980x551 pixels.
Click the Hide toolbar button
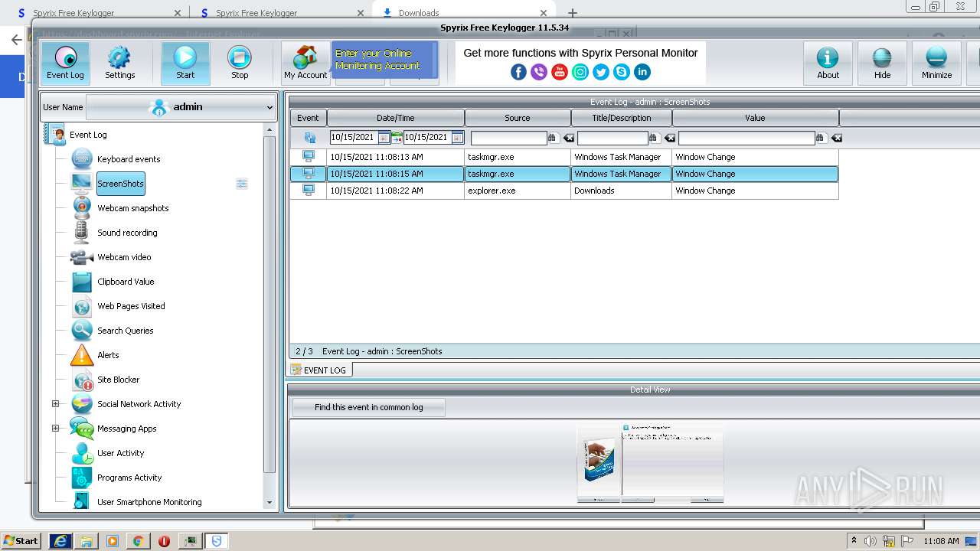point(882,63)
